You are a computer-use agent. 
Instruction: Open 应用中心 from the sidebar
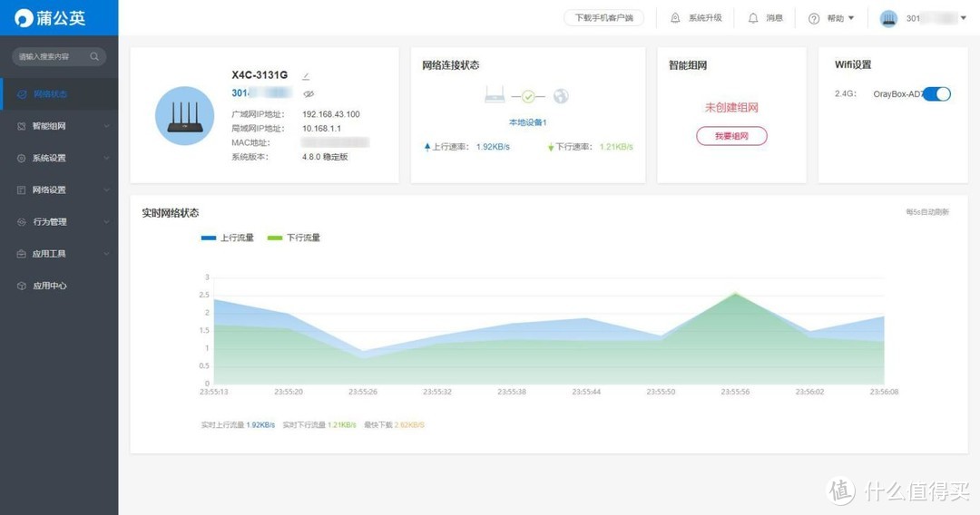[x=50, y=286]
